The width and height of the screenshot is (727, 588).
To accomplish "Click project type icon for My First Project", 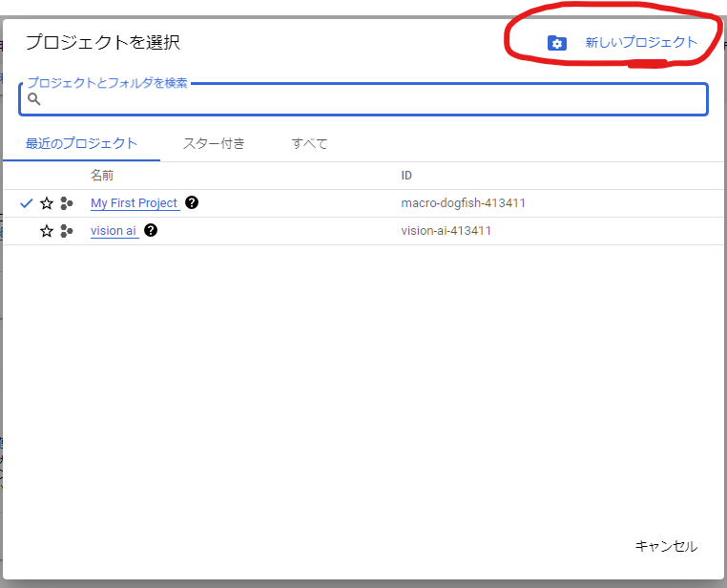I will coord(67,203).
